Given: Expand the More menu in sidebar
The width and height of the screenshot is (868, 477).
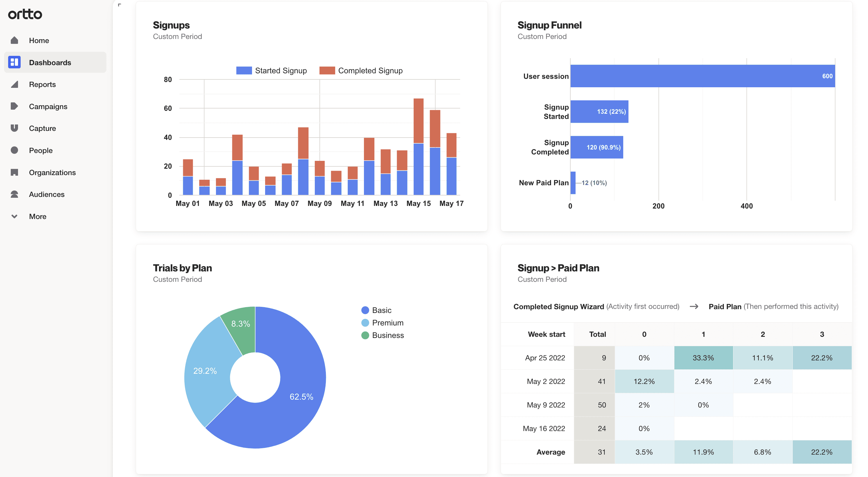Looking at the screenshot, I should tap(37, 216).
